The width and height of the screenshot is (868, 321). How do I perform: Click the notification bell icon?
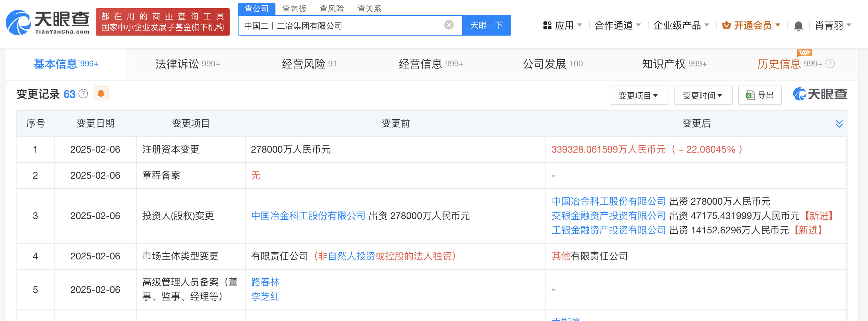coord(798,25)
